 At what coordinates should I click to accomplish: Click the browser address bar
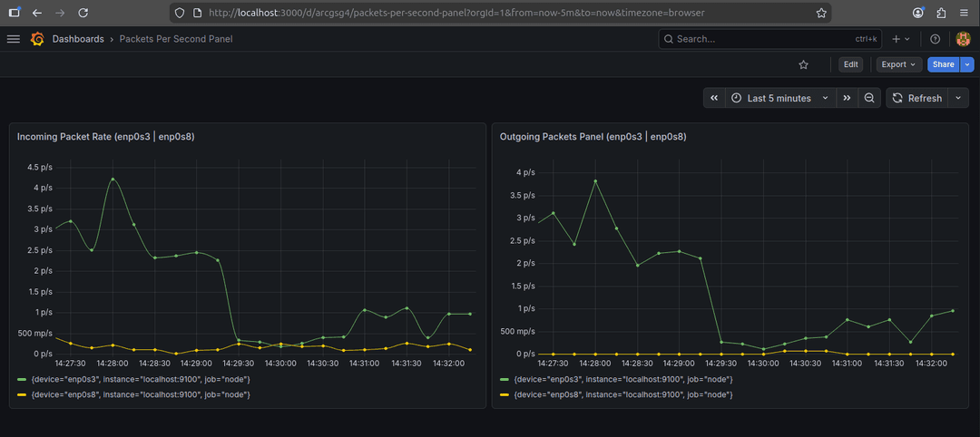pos(500,13)
